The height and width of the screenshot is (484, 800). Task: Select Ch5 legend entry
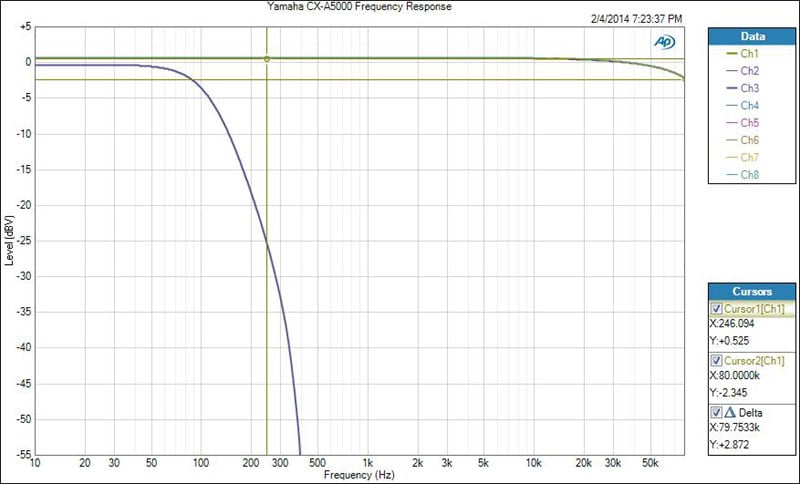coord(750,123)
